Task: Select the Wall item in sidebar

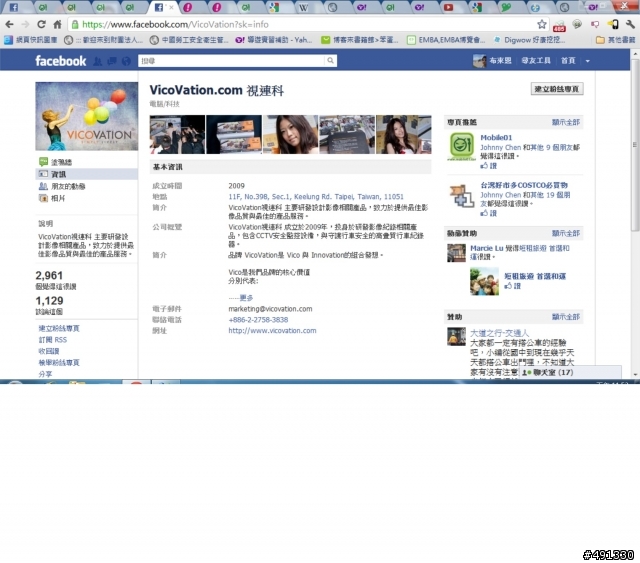Action: point(56,162)
